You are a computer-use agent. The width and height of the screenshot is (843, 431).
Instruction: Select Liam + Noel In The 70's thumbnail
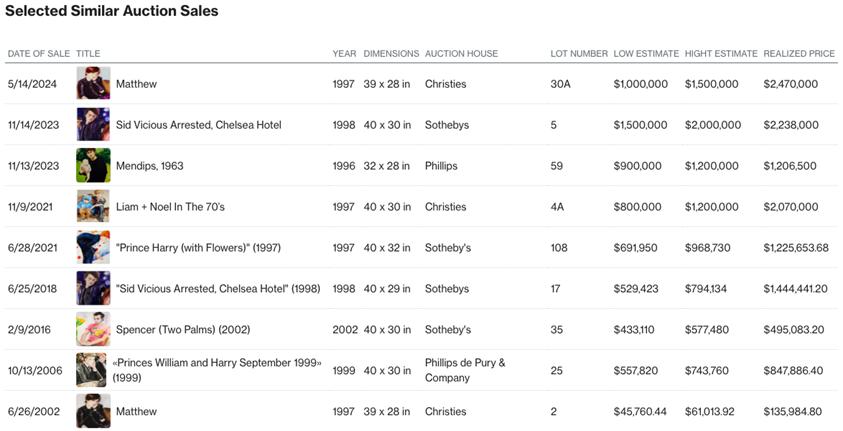pyautogui.click(x=93, y=207)
